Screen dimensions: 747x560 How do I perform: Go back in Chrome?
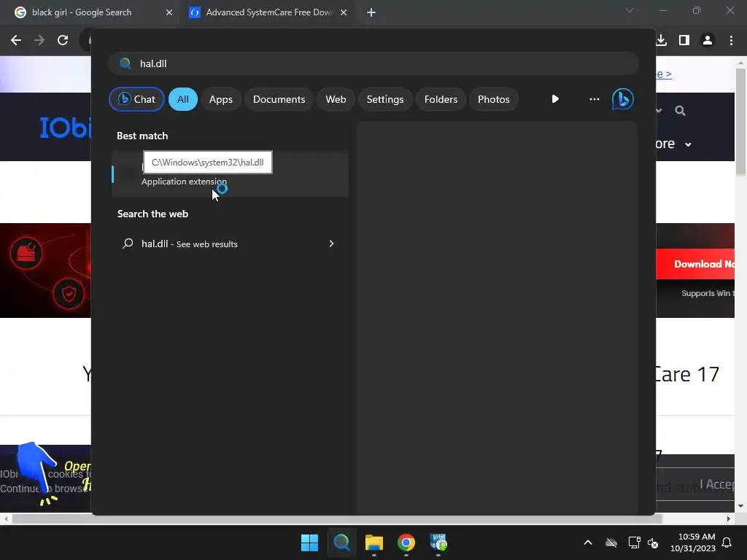[x=16, y=40]
